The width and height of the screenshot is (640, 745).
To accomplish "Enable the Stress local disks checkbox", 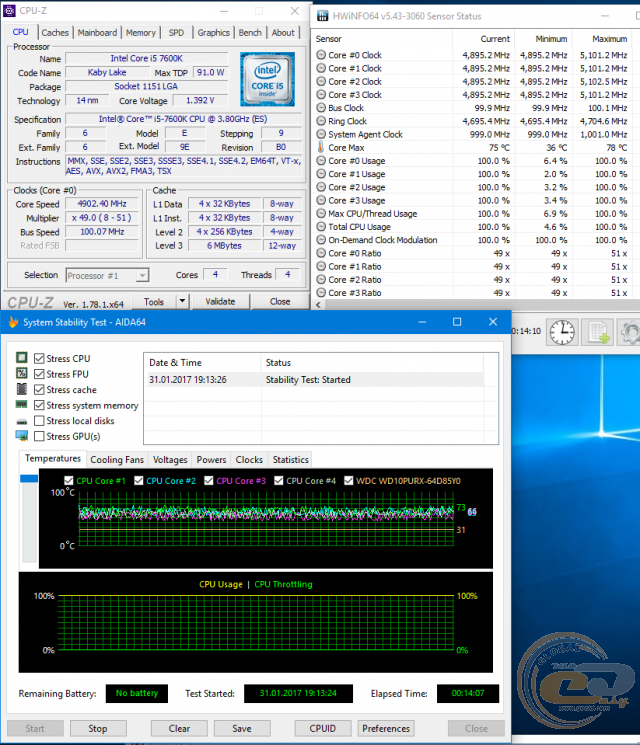I will [39, 420].
